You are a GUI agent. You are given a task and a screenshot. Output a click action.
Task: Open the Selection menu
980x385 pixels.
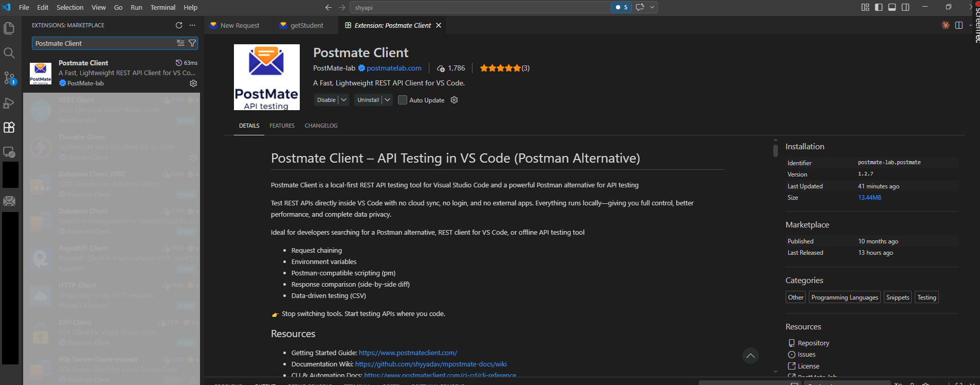[x=70, y=7]
